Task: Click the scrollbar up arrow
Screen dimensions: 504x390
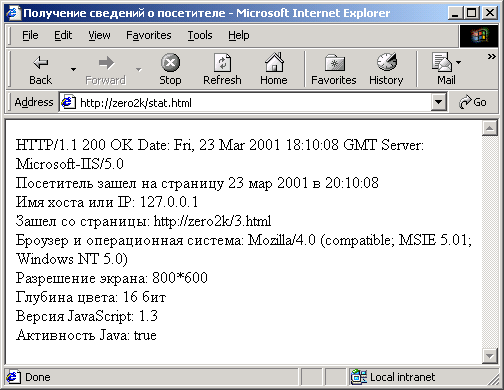Action: [x=490, y=128]
